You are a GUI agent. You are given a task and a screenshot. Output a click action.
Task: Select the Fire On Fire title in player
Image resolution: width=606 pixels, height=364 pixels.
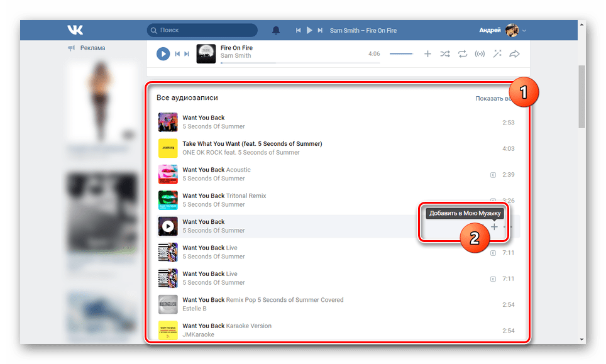(x=236, y=48)
